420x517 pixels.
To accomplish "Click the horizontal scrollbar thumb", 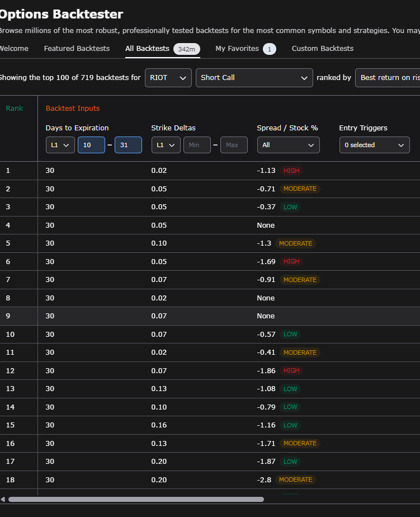I will pos(136,499).
